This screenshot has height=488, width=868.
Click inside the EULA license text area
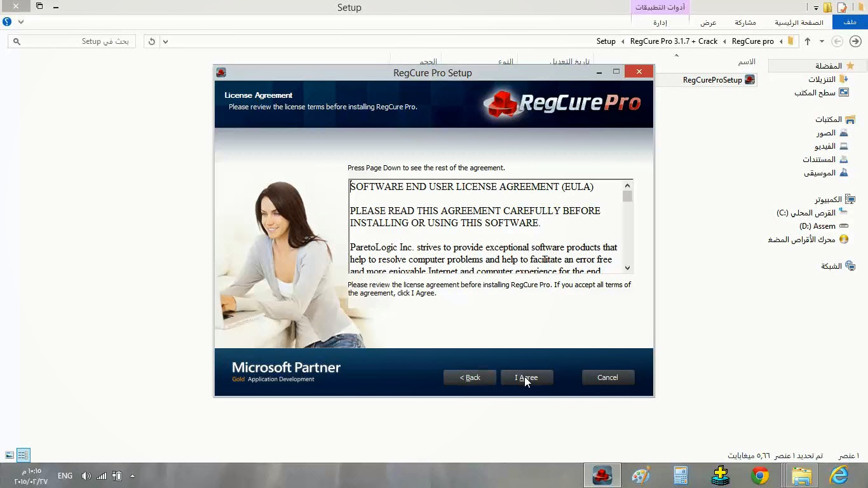coord(485,227)
